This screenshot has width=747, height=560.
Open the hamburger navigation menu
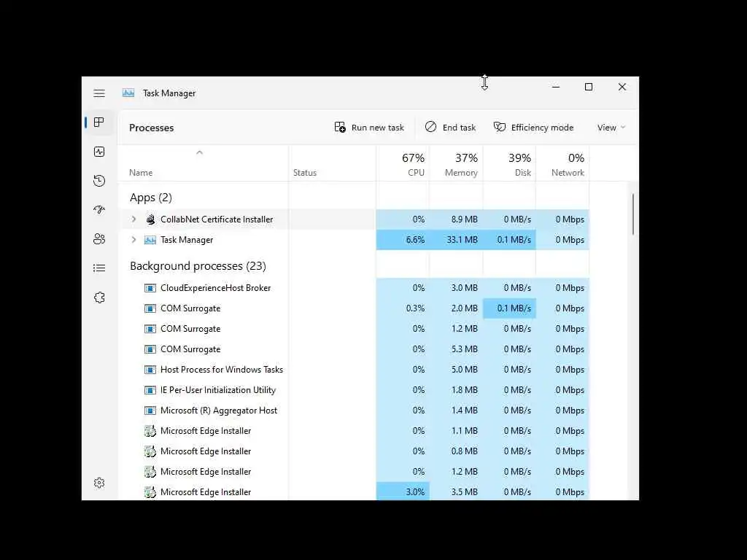(x=99, y=93)
